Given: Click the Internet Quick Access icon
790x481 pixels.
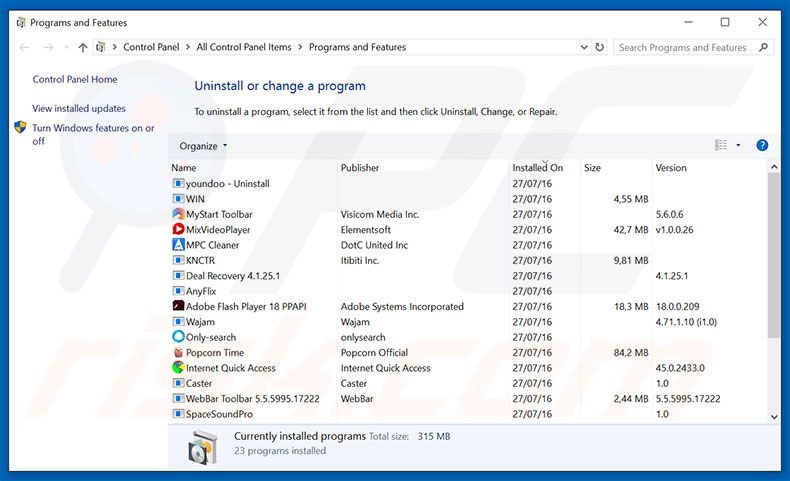Looking at the screenshot, I should (x=178, y=367).
